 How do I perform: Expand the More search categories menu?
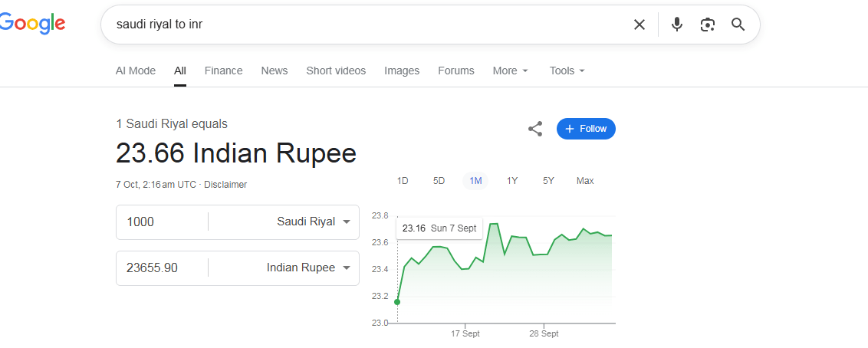[x=510, y=71]
